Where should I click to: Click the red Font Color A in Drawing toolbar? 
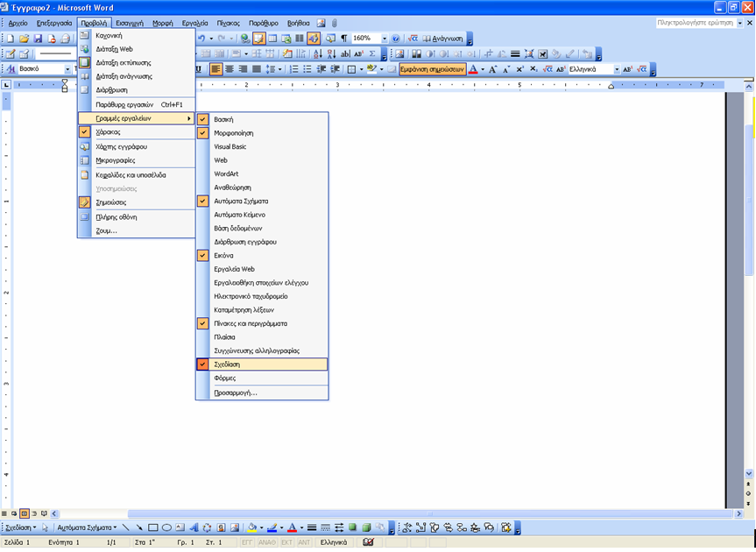point(292,527)
